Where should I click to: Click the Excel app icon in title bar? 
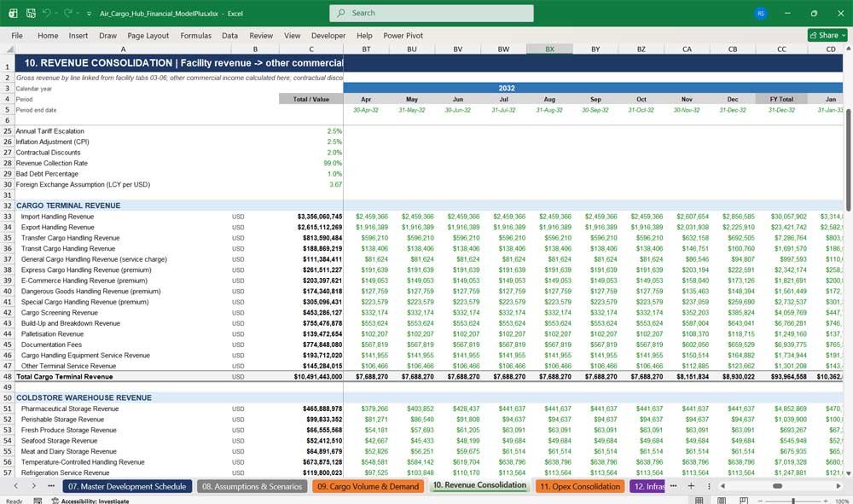(x=13, y=13)
